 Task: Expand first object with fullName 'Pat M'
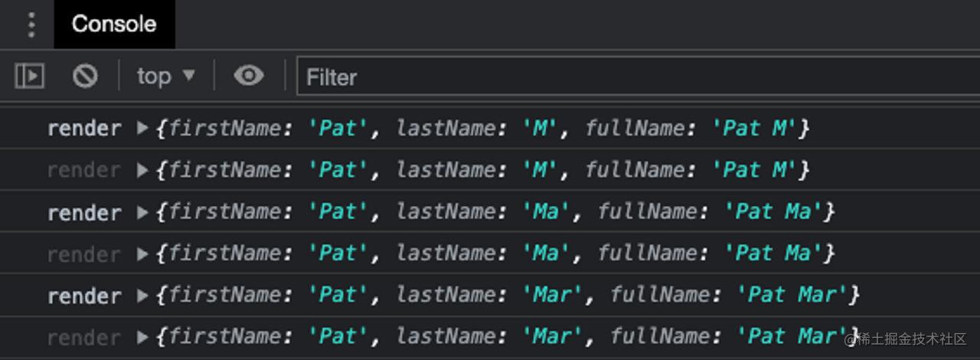[142, 129]
